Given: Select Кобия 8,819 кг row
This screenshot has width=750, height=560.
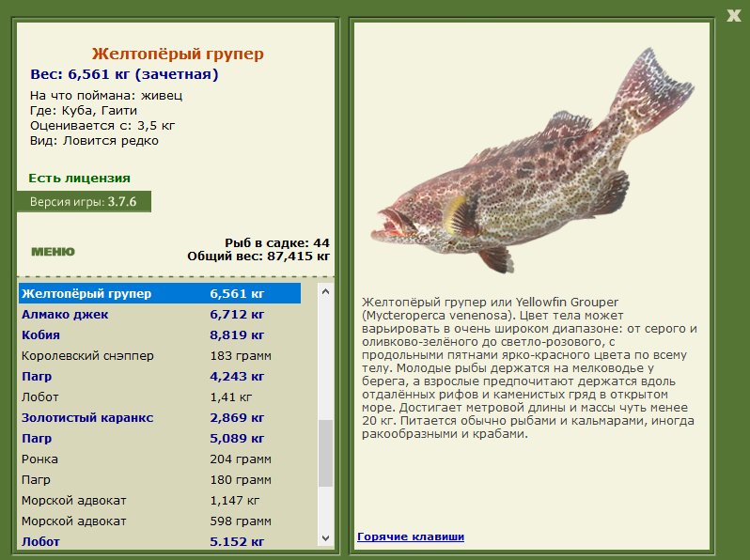Looking at the screenshot, I should click(x=160, y=334).
